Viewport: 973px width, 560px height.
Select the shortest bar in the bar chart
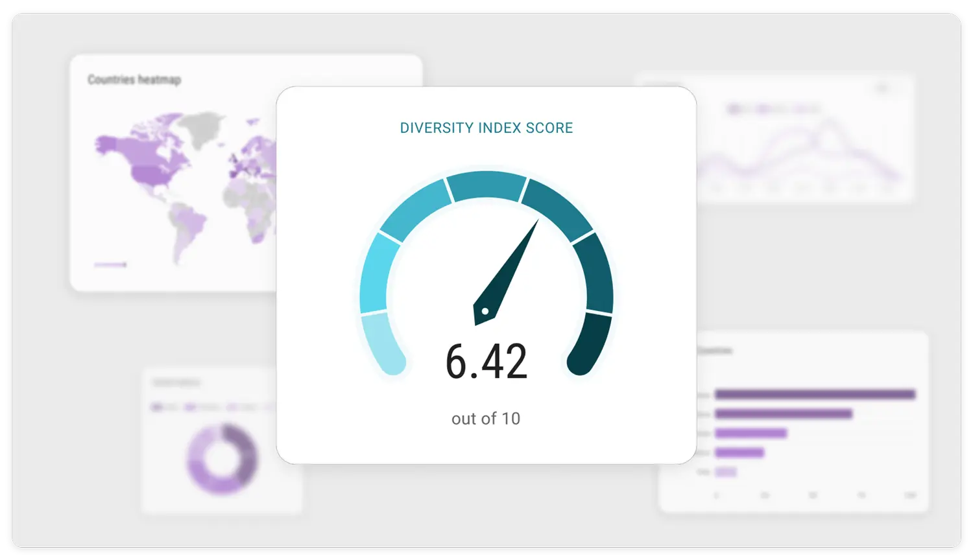coord(726,472)
